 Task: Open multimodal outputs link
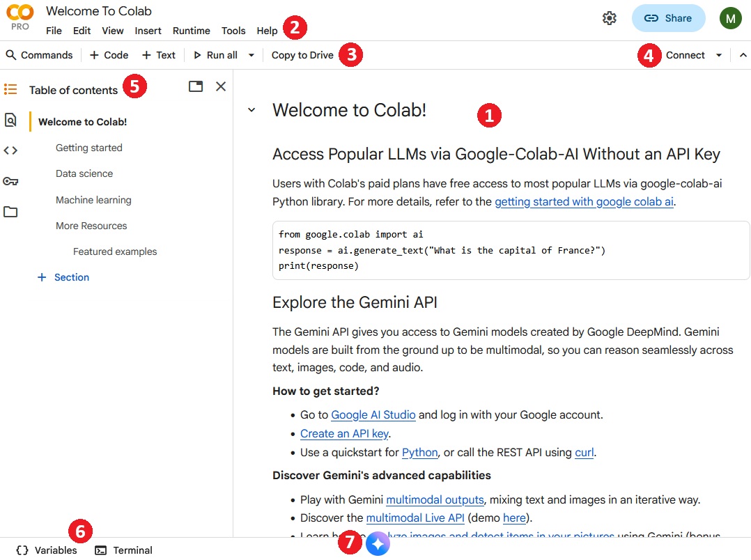(435, 499)
